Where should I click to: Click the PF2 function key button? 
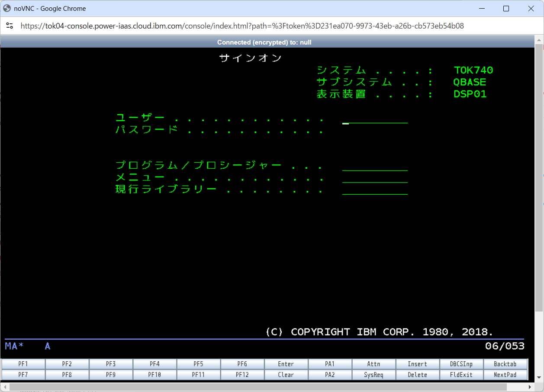67,364
